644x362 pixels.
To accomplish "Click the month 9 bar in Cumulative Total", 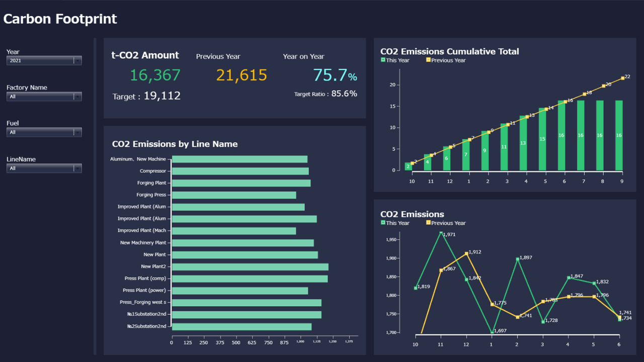I will [x=619, y=136].
